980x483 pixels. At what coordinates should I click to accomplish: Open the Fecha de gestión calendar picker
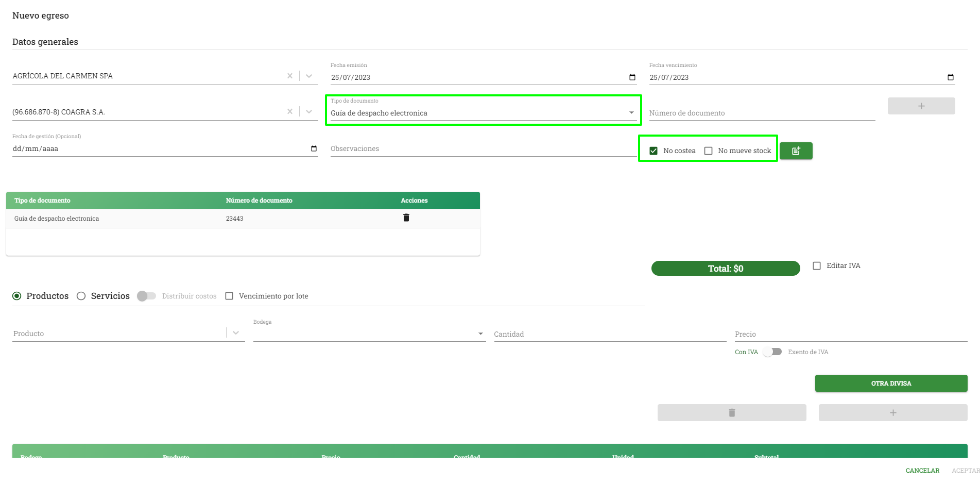pyautogui.click(x=314, y=148)
